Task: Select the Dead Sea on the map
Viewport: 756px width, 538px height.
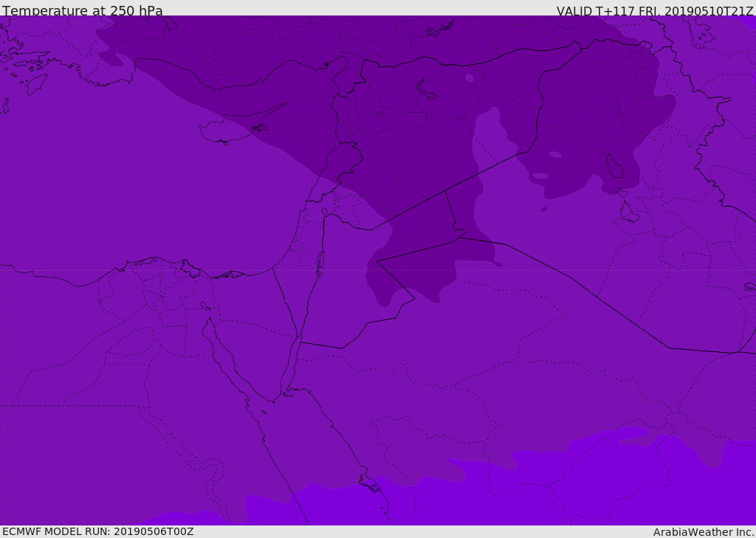Action: [x=320, y=261]
